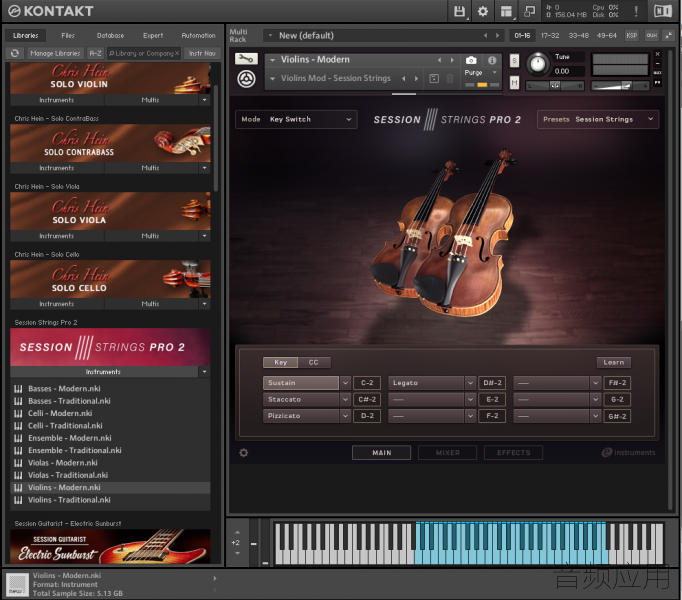Open Sustain articulation dropdown
Viewport: 682px width, 600px height.
click(x=345, y=383)
